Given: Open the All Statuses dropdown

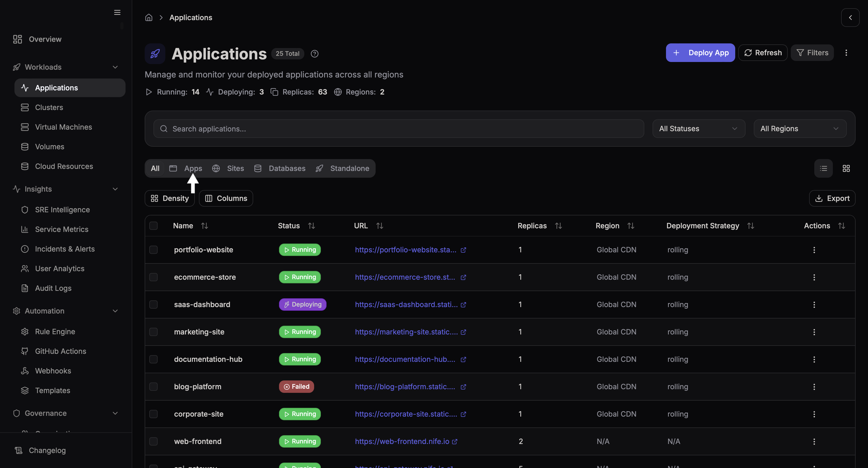Looking at the screenshot, I should [x=699, y=128].
